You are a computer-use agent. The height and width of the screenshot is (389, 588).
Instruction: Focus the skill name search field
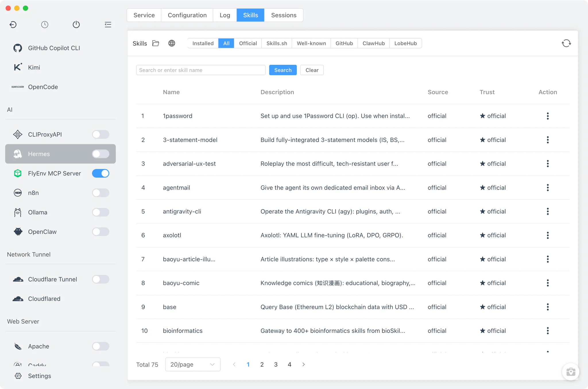click(x=201, y=70)
